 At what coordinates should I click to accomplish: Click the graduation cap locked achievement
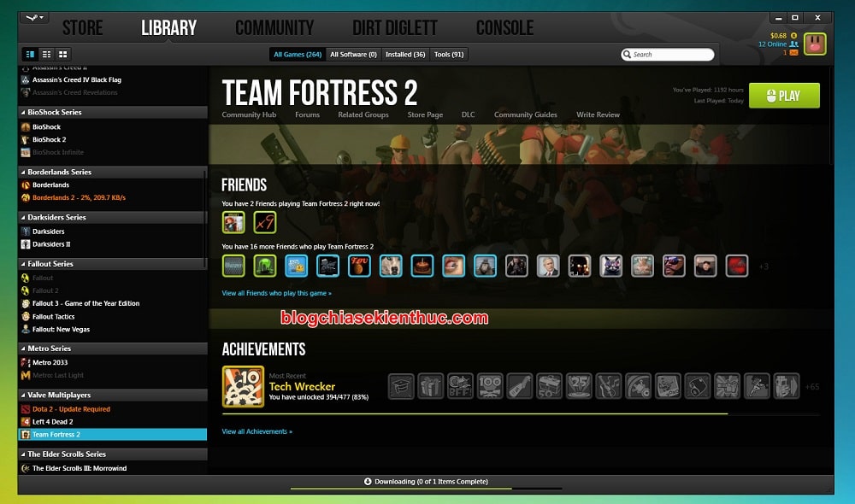(401, 386)
